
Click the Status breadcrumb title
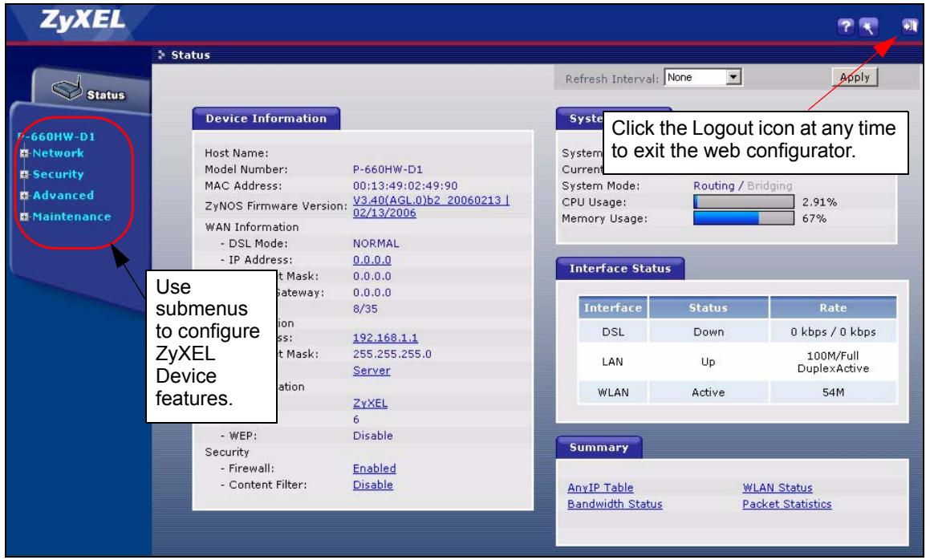(190, 55)
